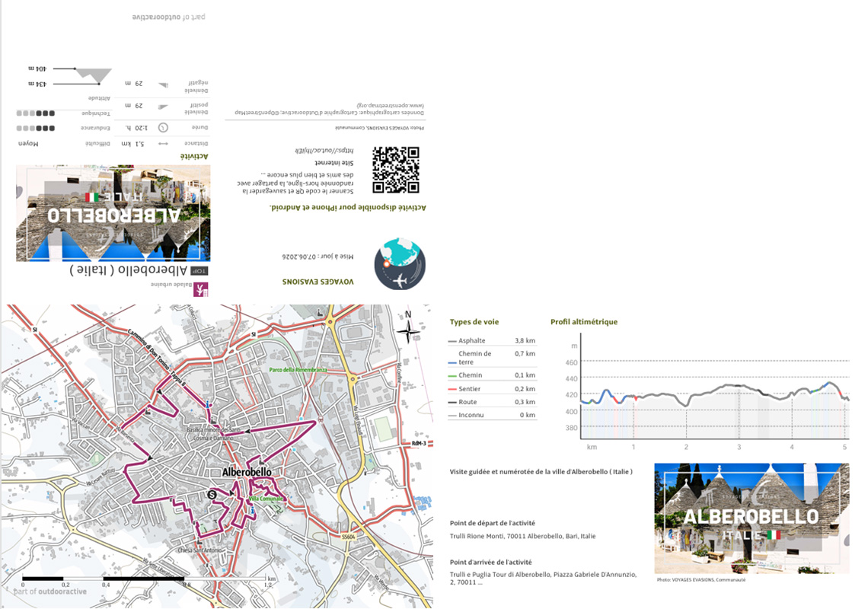The height and width of the screenshot is (609, 868).
Task: Click the Voyages Evasions globe airplane logo
Action: pyautogui.click(x=400, y=264)
